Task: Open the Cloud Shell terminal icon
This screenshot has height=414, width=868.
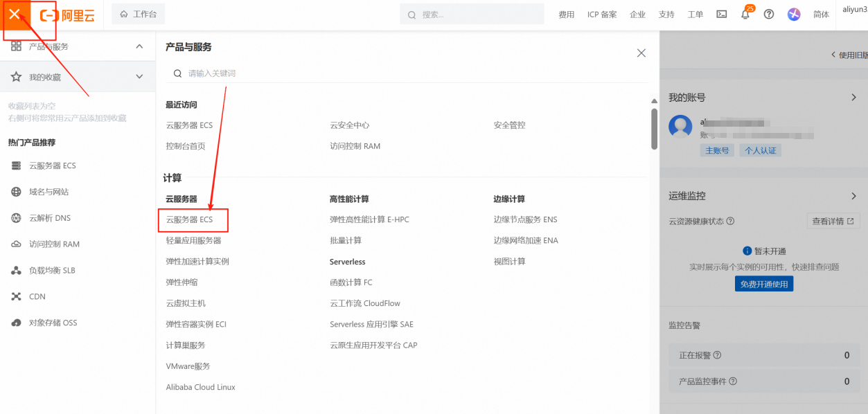Action: (722, 15)
